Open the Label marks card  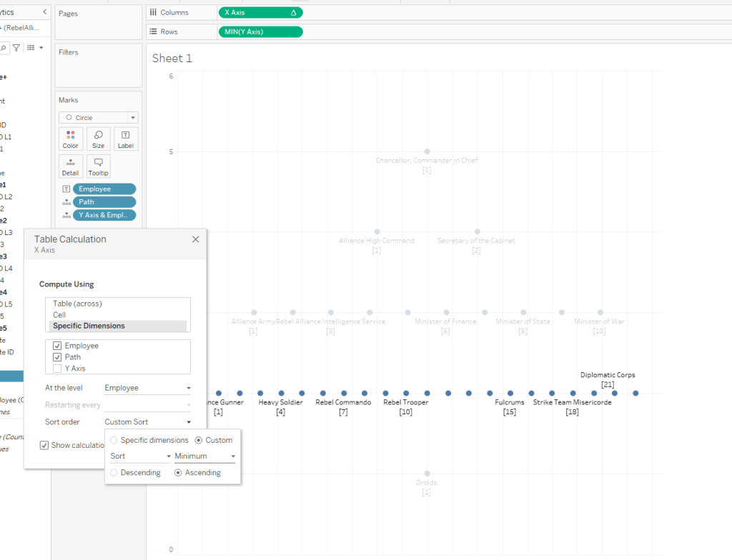tap(126, 139)
